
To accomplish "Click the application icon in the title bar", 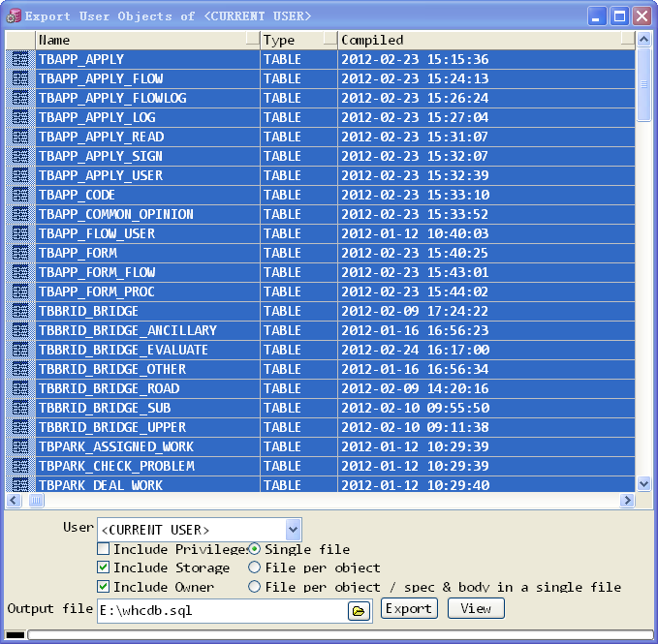I will [13, 16].
